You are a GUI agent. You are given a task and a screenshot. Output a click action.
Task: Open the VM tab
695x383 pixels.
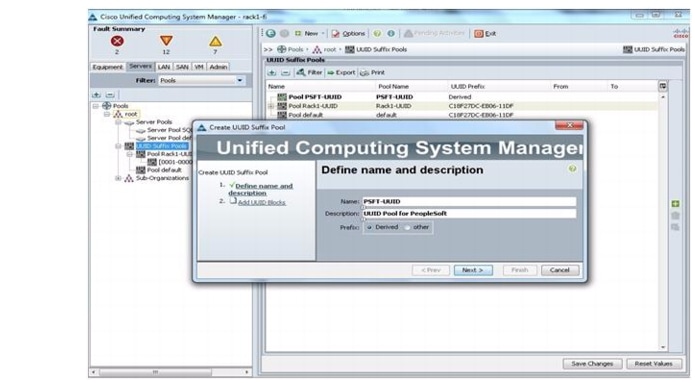199,67
